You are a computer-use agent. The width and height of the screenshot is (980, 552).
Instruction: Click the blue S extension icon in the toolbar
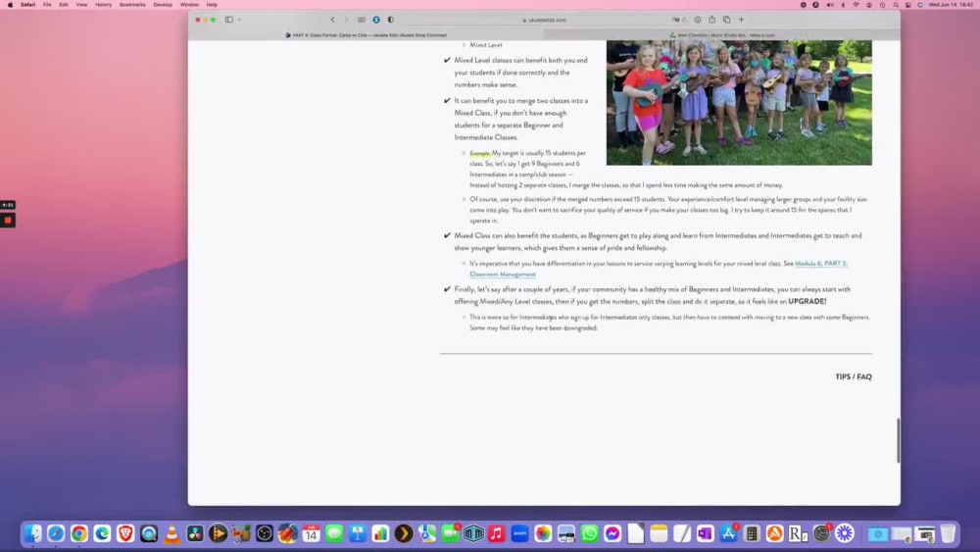376,20
